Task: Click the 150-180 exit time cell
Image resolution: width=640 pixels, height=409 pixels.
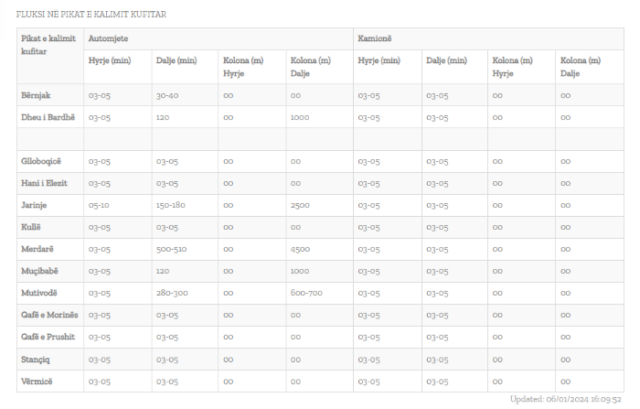Action: (171, 205)
